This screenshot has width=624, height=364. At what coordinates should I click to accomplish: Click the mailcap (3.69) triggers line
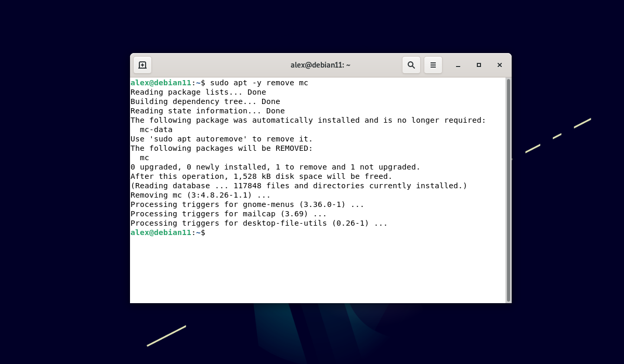[x=229, y=213]
